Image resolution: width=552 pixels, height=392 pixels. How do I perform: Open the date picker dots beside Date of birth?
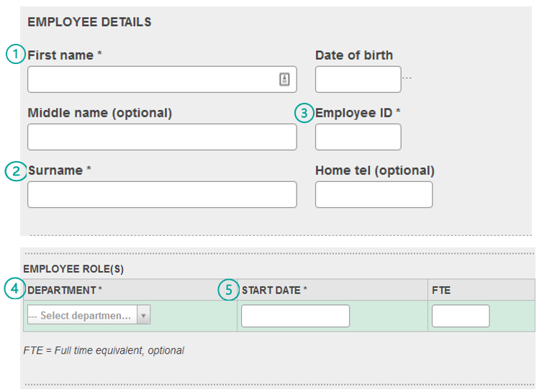[407, 78]
